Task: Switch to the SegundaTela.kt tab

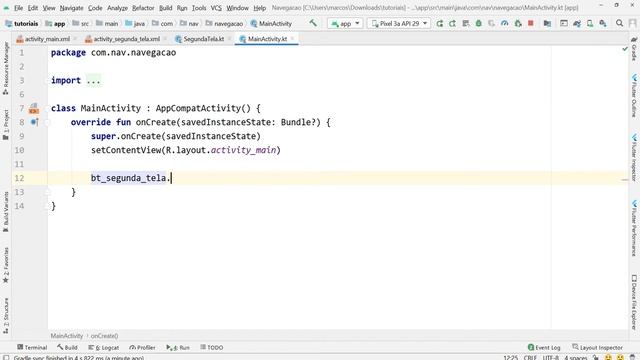Action: point(204,39)
